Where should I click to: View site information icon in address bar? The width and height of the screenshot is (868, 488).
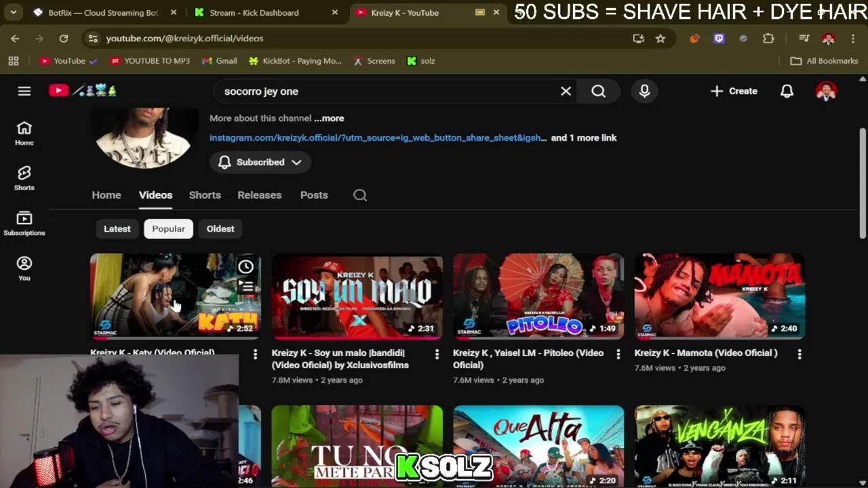coord(93,39)
